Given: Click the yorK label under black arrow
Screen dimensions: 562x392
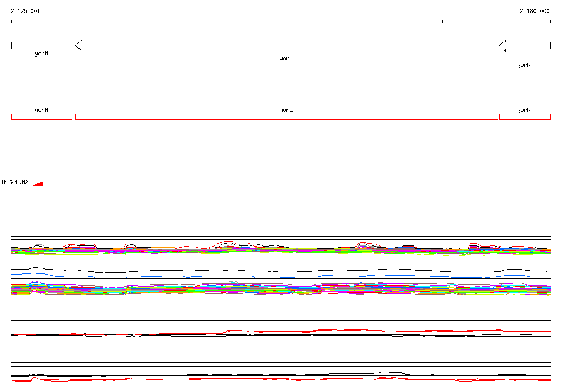Looking at the screenshot, I should [x=524, y=65].
